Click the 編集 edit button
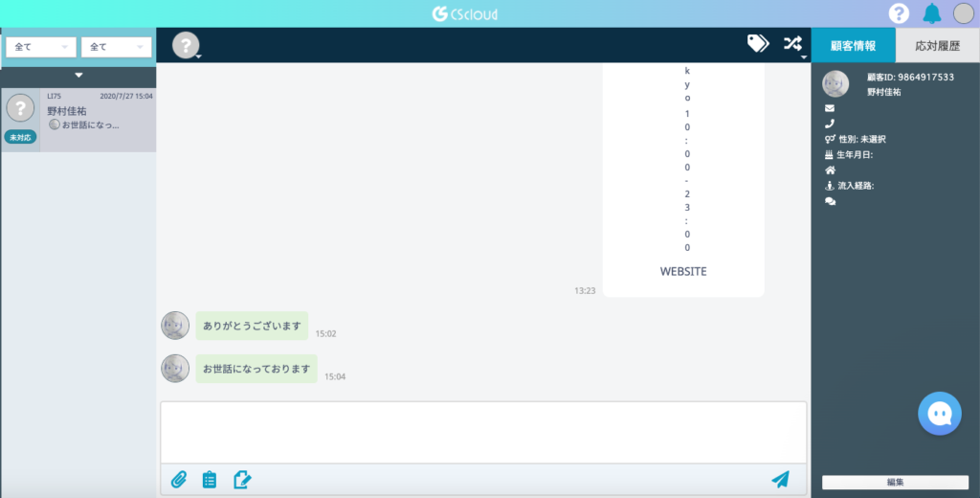Viewport: 980px width, 498px height. click(895, 483)
